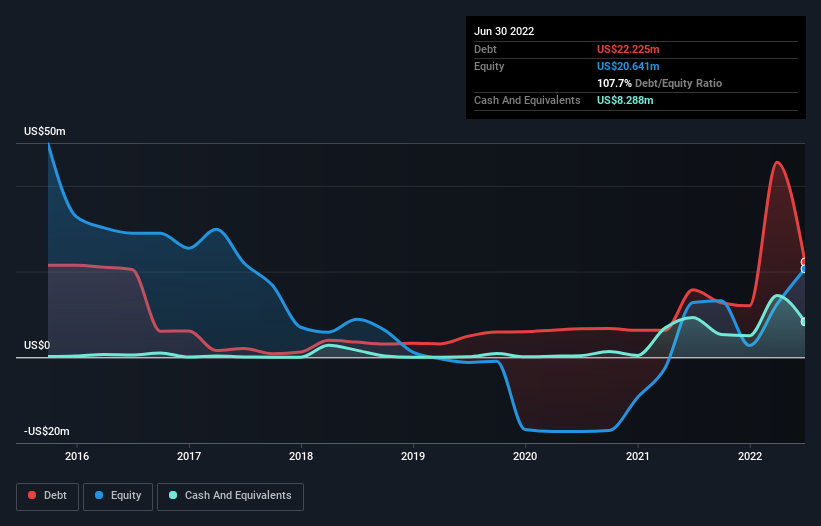Click the -US$20m y-axis label
The image size is (821, 526).
47,431
